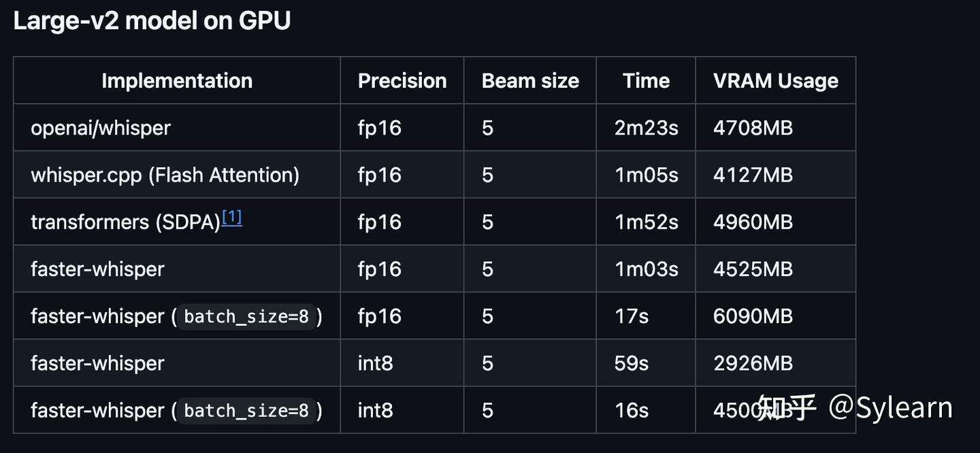Click the openai/whisper implementation cell
This screenshot has height=453, width=980.
pos(101,128)
